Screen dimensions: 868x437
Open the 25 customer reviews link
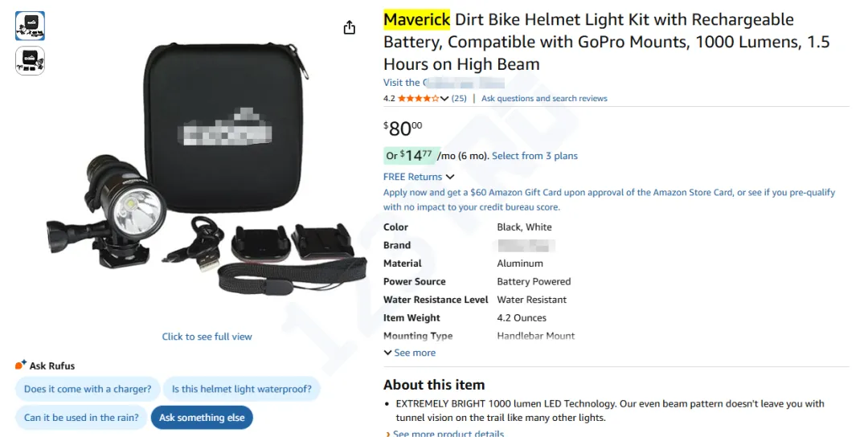click(459, 99)
